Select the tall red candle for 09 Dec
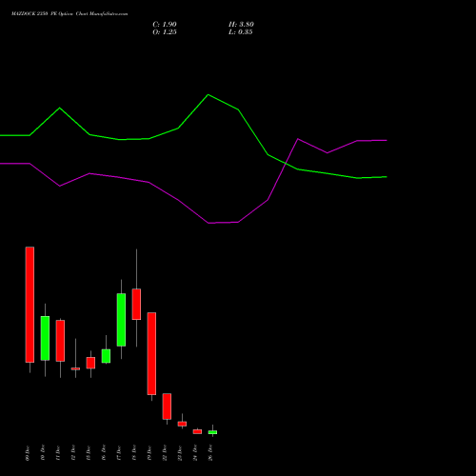 point(30,305)
